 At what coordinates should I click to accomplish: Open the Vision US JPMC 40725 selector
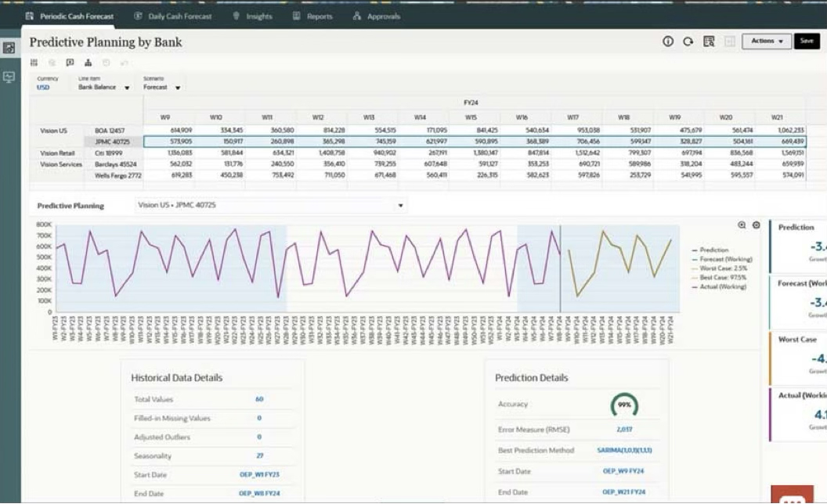click(270, 205)
